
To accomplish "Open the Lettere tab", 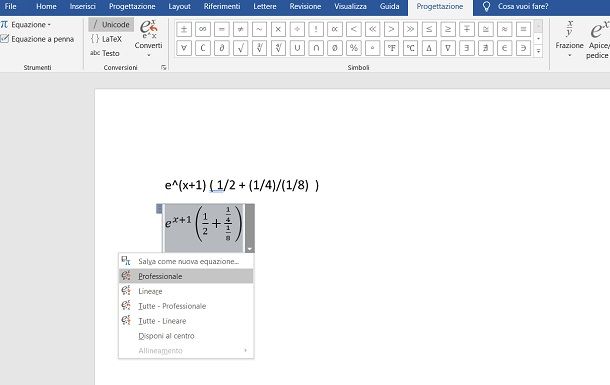I will (265, 6).
